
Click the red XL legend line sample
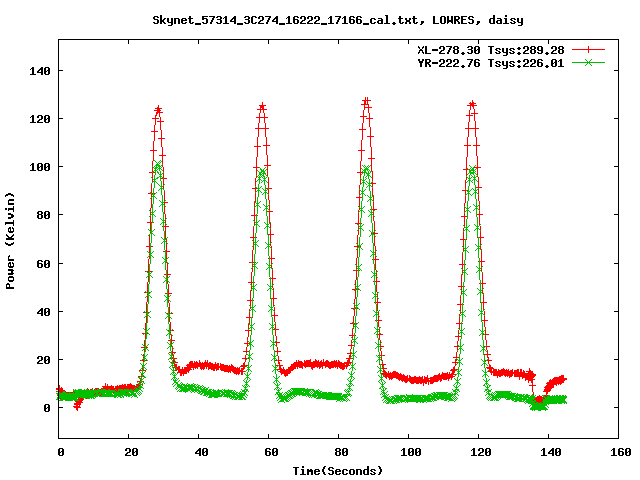tap(588, 50)
